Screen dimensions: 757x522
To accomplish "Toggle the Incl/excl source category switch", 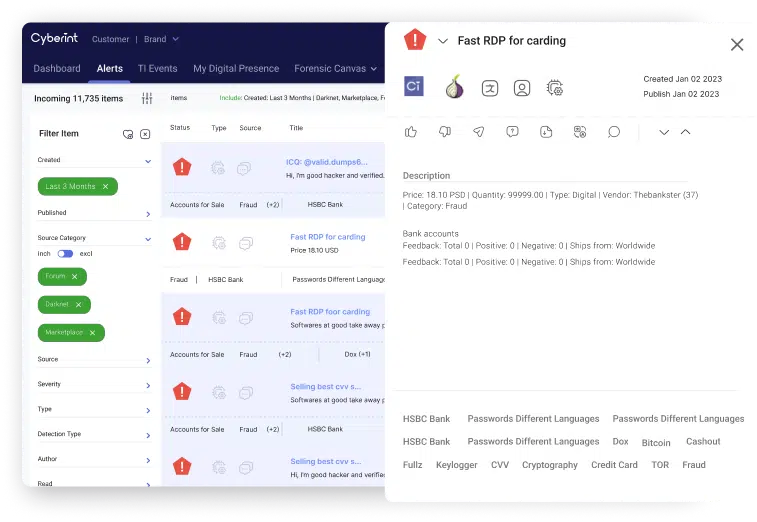I will pyautogui.click(x=65, y=254).
